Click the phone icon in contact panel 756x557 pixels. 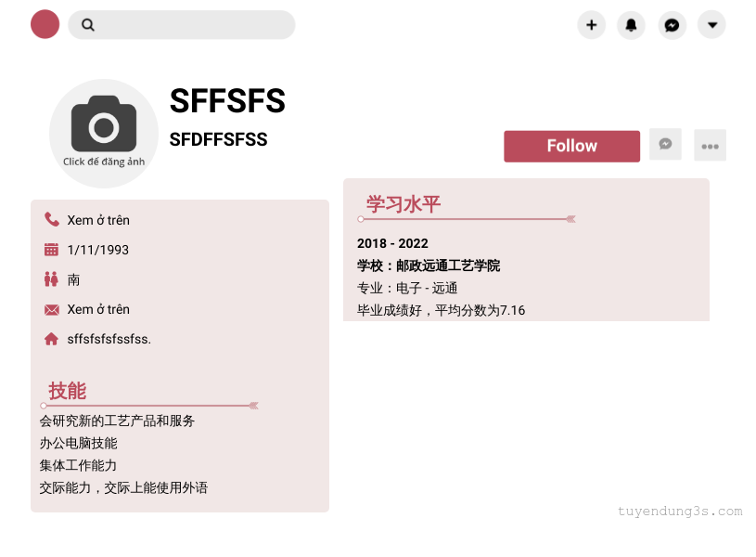[x=52, y=220]
